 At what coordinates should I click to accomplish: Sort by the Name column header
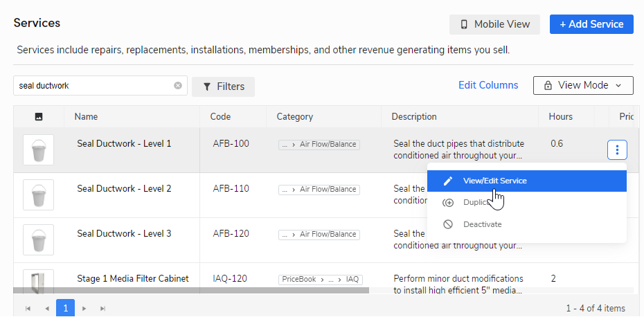pyautogui.click(x=87, y=117)
